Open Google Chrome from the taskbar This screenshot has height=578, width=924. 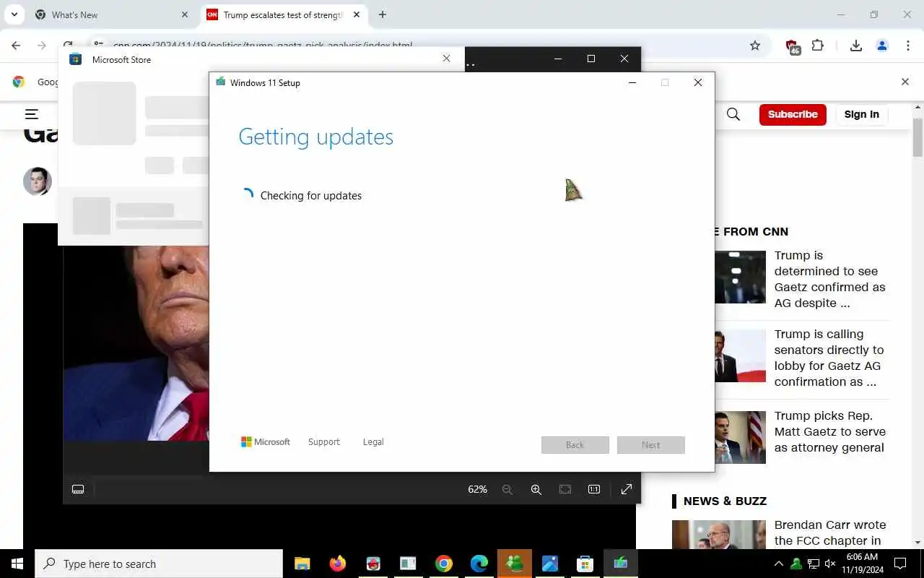(x=444, y=564)
